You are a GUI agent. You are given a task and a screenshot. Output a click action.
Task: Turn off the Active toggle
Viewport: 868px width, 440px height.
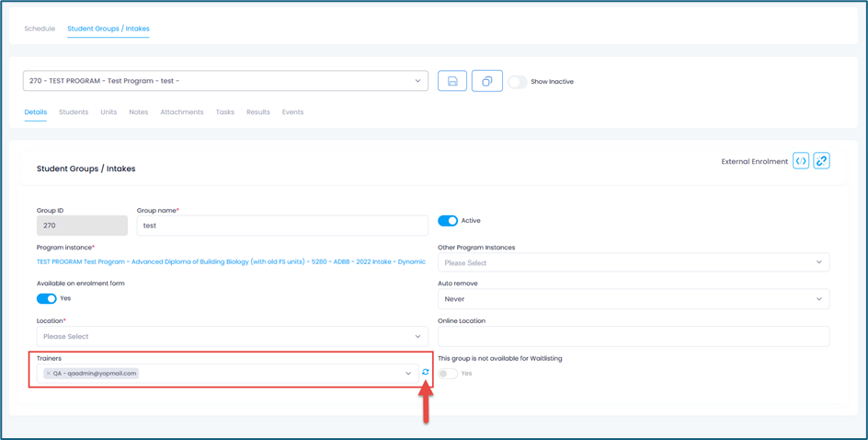448,221
